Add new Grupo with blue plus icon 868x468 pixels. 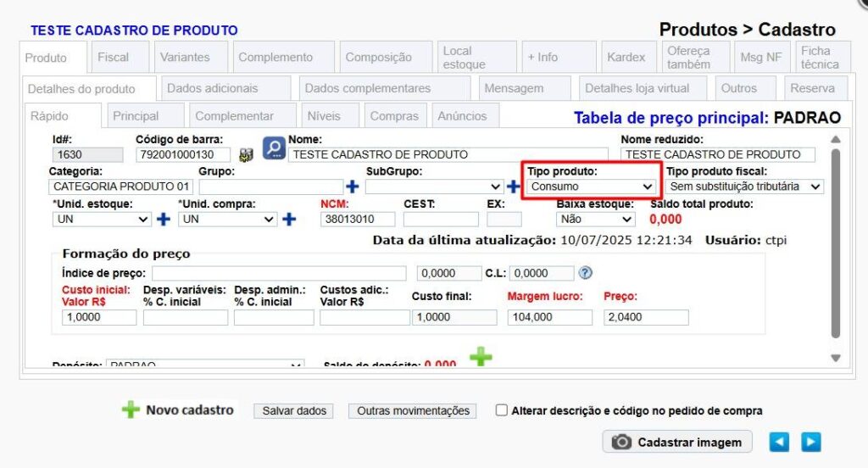tap(353, 187)
